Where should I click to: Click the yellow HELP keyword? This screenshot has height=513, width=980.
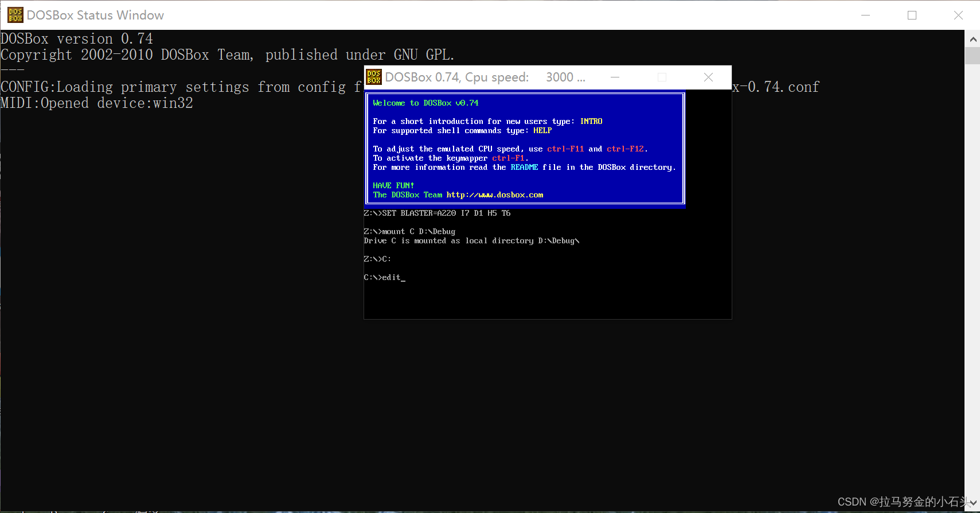[542, 131]
